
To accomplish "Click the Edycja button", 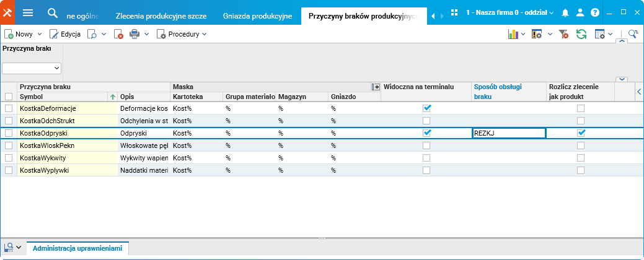I will (65, 35).
